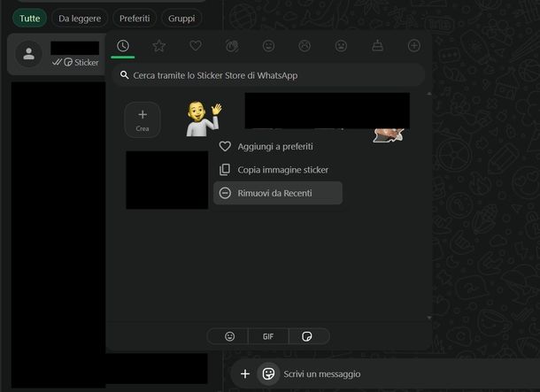The height and width of the screenshot is (392, 540).
Task: Switch to the emoji picker tab
Action: click(229, 336)
